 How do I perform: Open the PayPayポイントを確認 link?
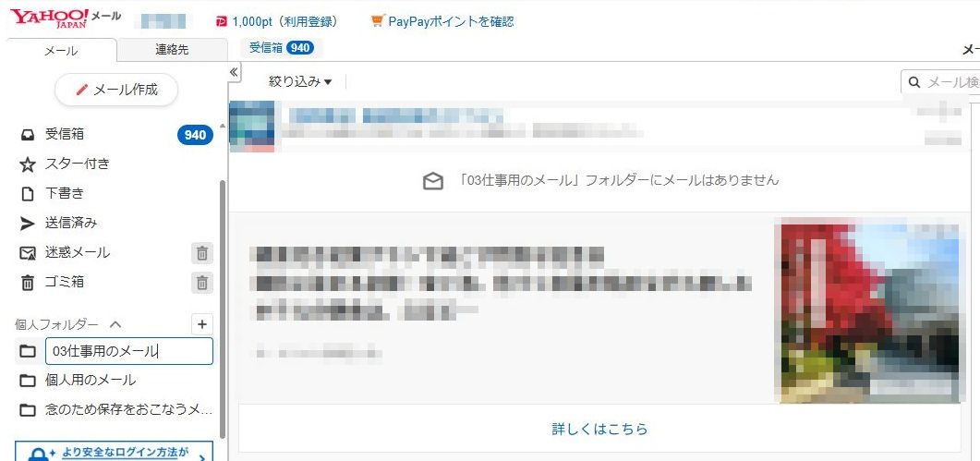(x=442, y=21)
